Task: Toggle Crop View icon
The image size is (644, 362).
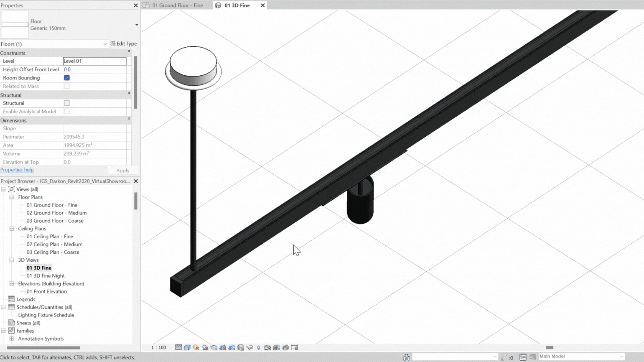Action: click(x=223, y=348)
